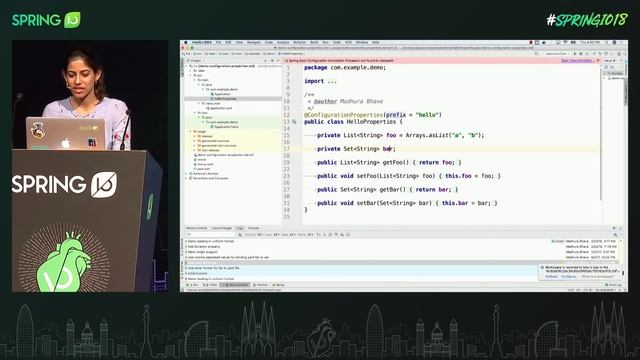Collapse the main folder in project tree

click(x=195, y=80)
